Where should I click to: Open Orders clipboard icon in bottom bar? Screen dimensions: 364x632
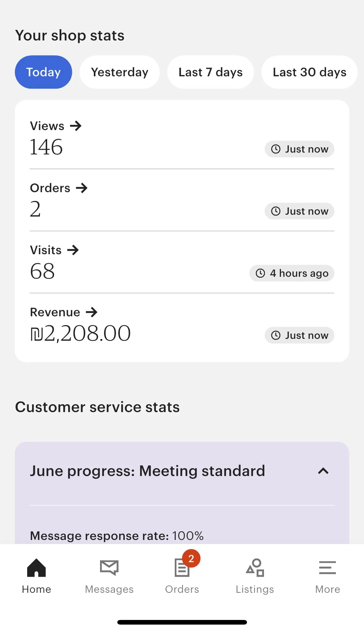pyautogui.click(x=182, y=568)
